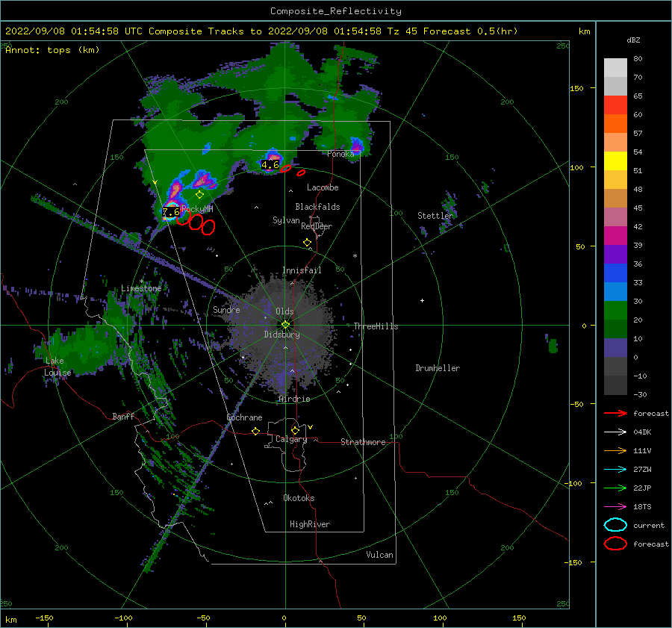Click the Olds city label
Screen dimensions: 672x628
(x=284, y=311)
